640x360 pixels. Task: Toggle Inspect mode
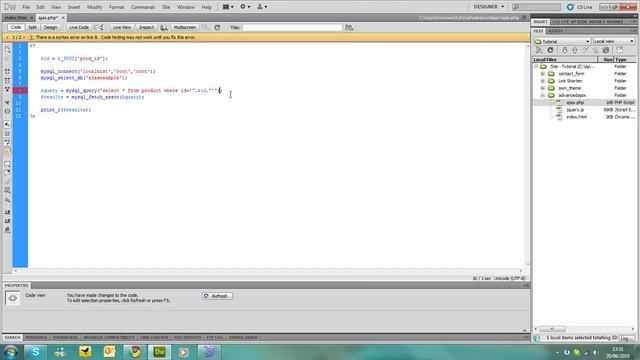(x=146, y=27)
